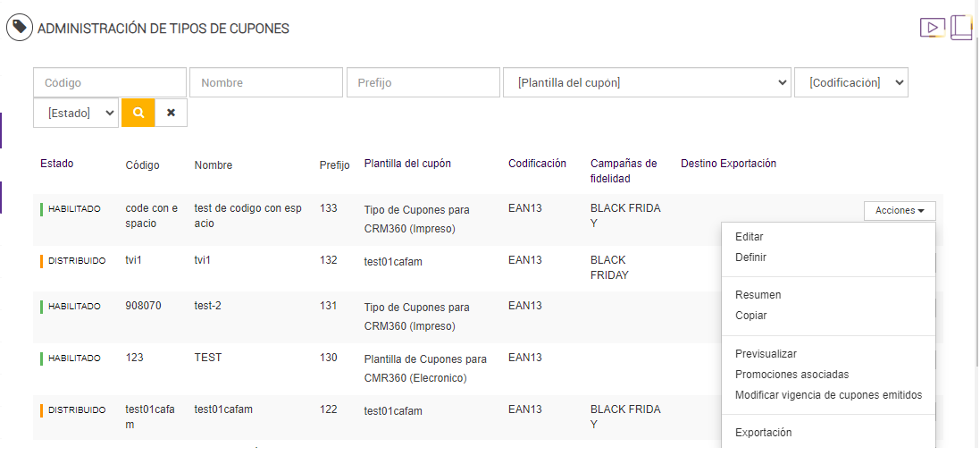Focus the Nombre filter text field
The height and width of the screenshot is (464, 980).
pos(266,82)
